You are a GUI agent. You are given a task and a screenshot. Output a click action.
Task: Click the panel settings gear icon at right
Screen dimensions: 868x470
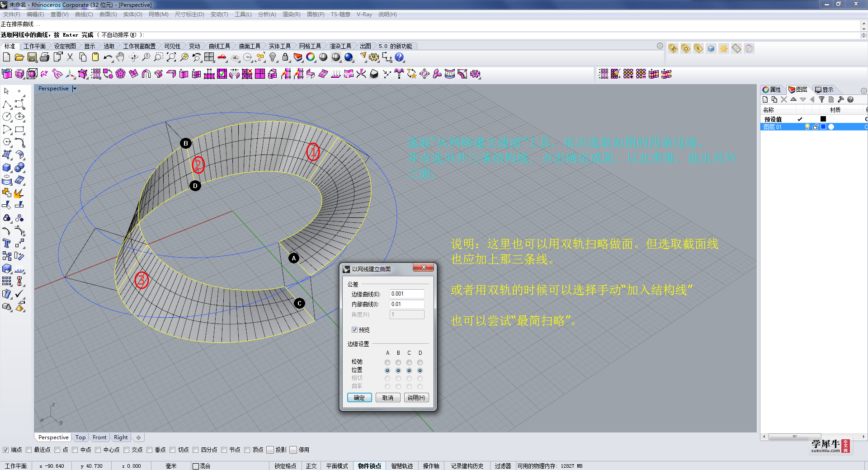coord(863,91)
